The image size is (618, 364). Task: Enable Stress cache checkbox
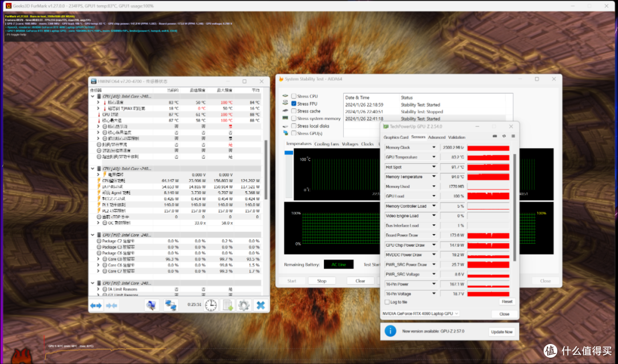click(x=294, y=111)
